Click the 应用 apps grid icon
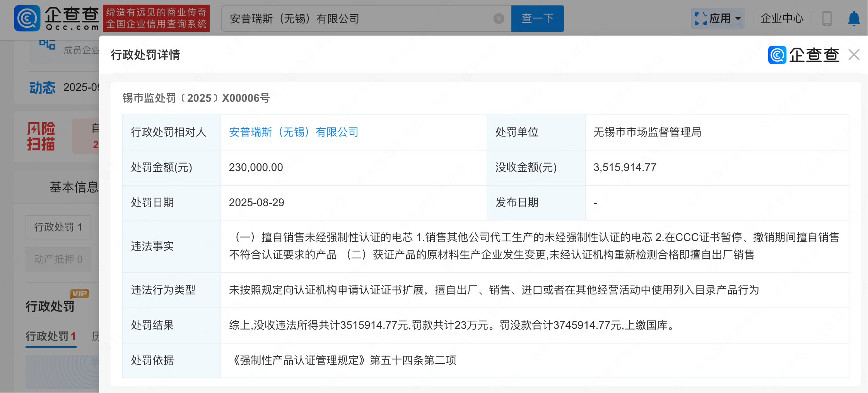Screen dimensions: 868x393 701,18
